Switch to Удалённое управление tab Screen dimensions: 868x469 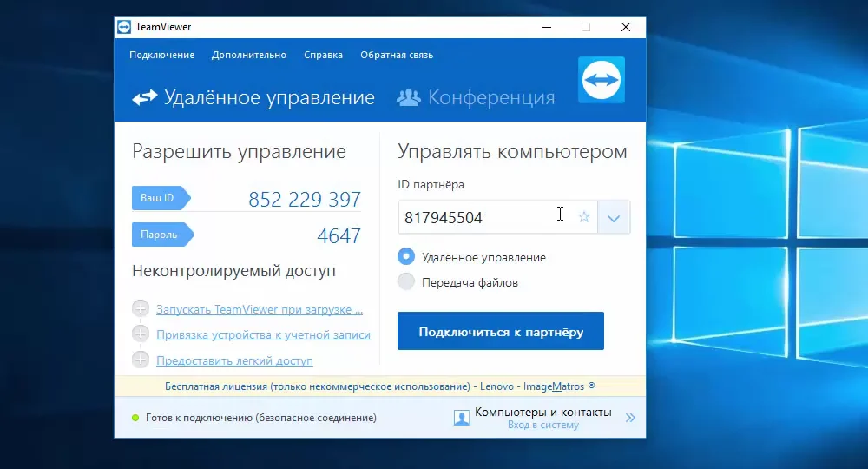(253, 97)
